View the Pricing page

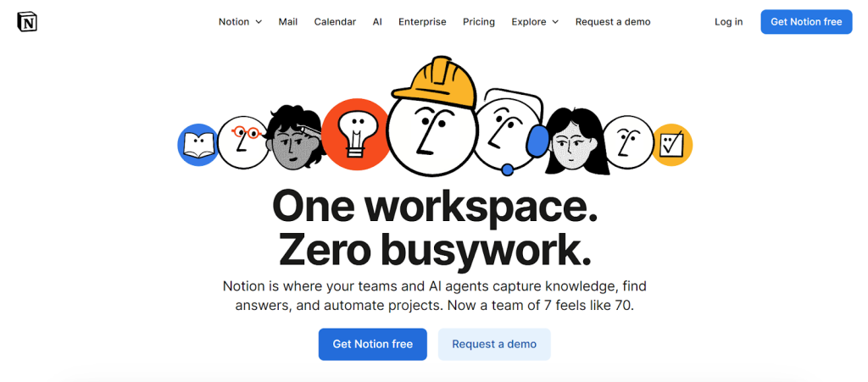tap(479, 22)
